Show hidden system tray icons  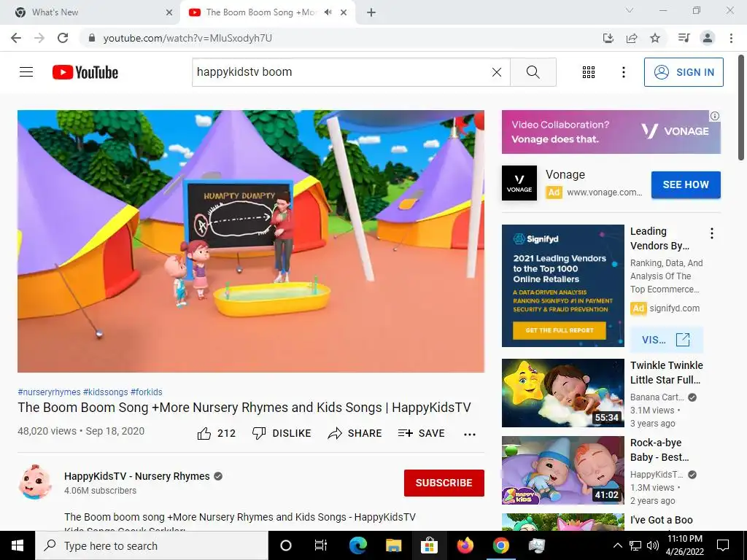[617, 545]
